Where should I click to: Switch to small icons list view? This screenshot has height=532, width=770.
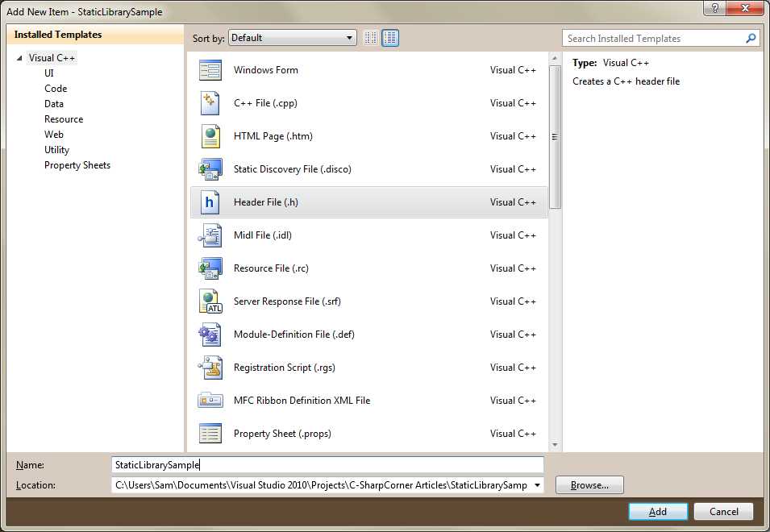point(369,37)
